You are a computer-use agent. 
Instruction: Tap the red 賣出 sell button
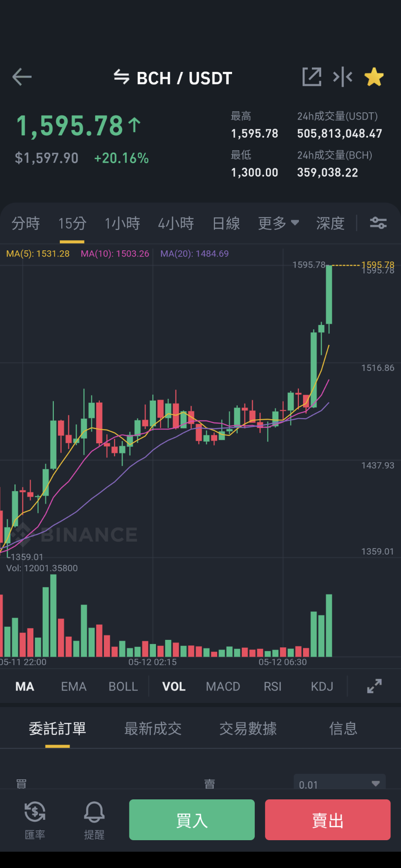328,820
